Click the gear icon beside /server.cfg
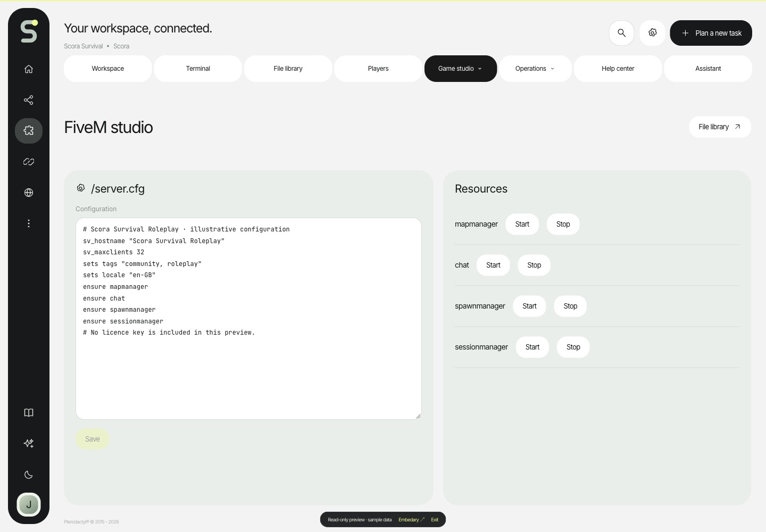 click(x=81, y=188)
